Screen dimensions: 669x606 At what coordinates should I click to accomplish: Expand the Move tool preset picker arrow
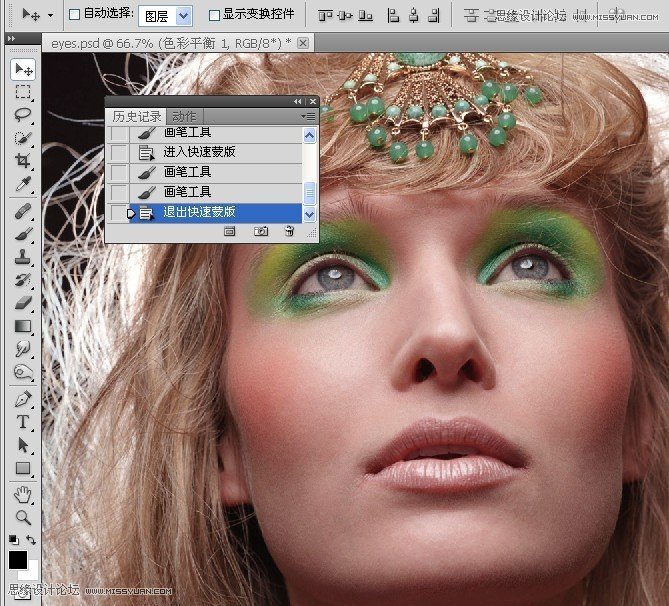50,16
